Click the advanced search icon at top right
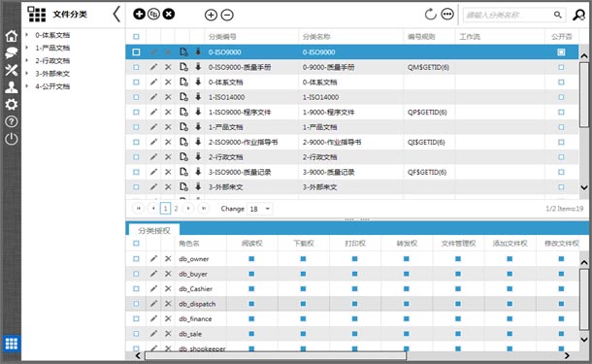Viewport: 592px width, 364px height. [x=578, y=15]
